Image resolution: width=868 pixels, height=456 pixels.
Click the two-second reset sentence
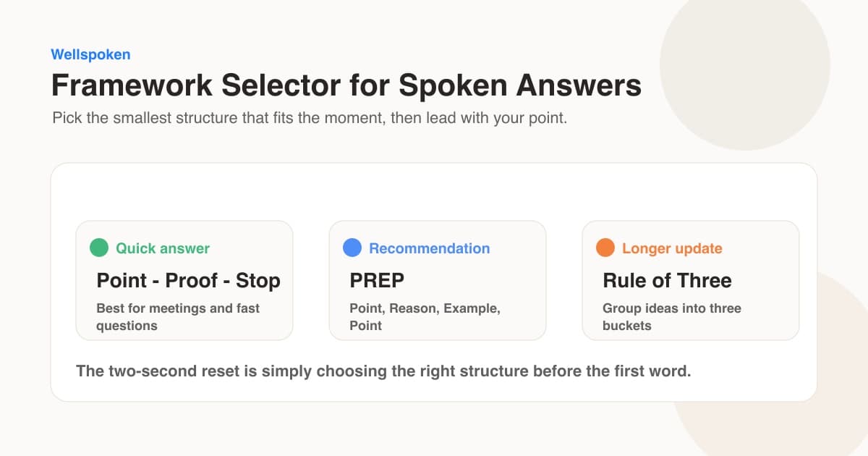tap(383, 372)
